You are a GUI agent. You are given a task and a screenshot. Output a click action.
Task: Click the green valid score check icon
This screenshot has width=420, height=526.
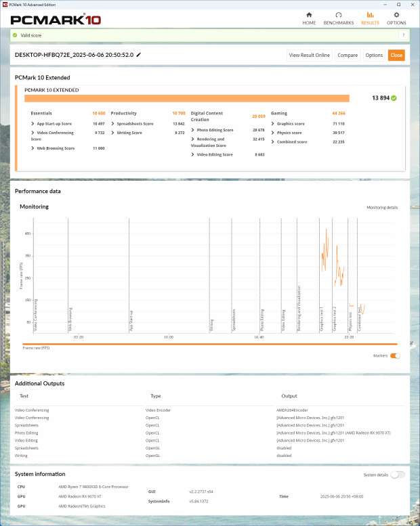pos(15,35)
